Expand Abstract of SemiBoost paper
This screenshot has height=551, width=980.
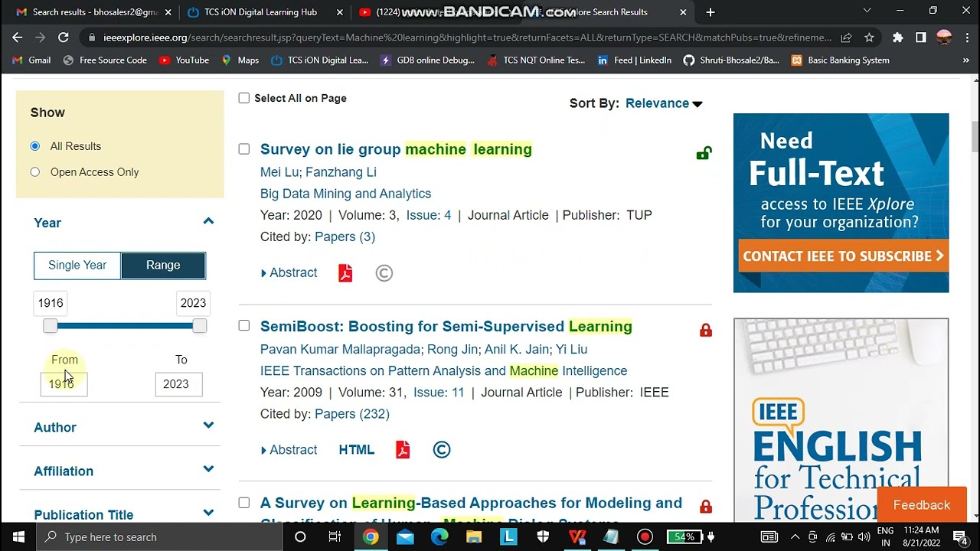[x=289, y=450]
